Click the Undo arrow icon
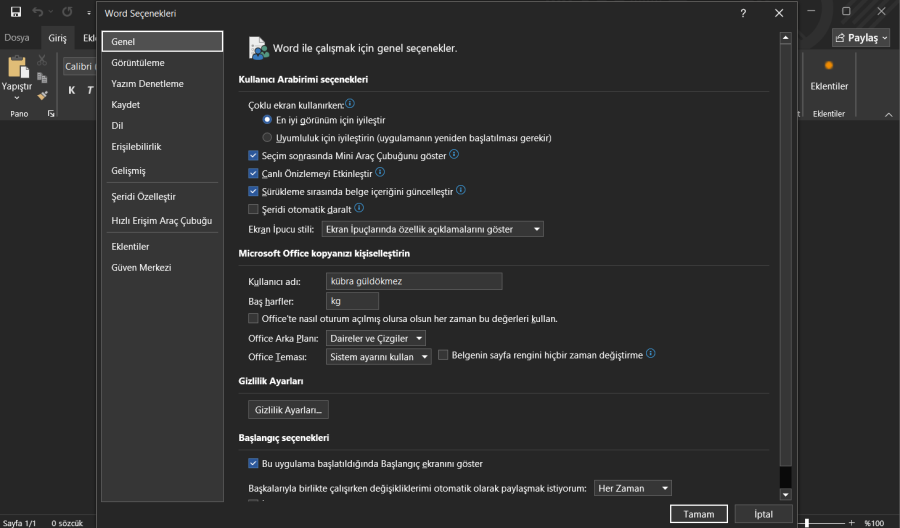The width and height of the screenshot is (900, 528). click(38, 12)
